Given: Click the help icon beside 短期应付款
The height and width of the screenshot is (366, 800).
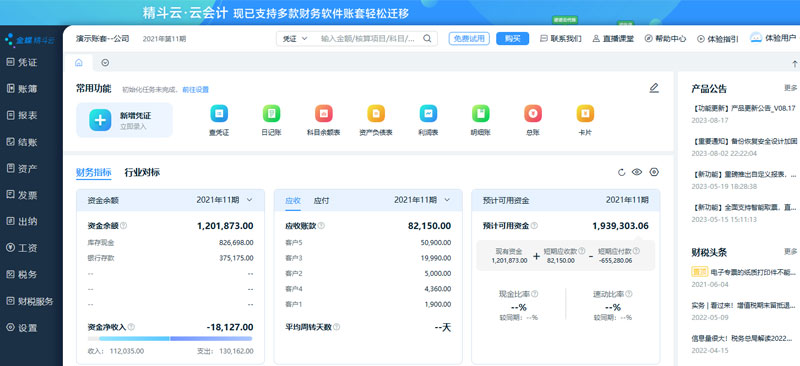Looking at the screenshot, I should pyautogui.click(x=636, y=251).
